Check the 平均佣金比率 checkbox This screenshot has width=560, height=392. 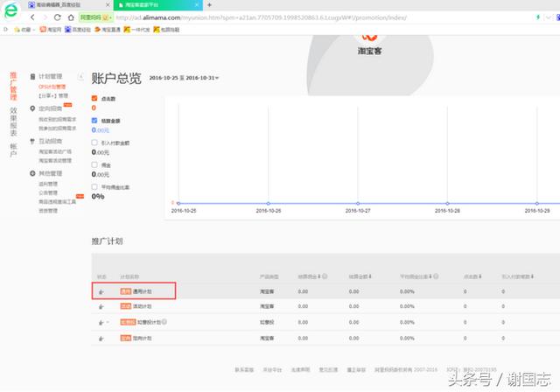click(x=94, y=186)
